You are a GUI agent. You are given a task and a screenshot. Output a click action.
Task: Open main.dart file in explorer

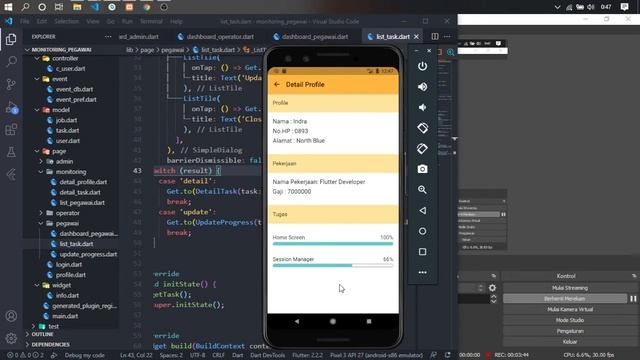point(65,316)
